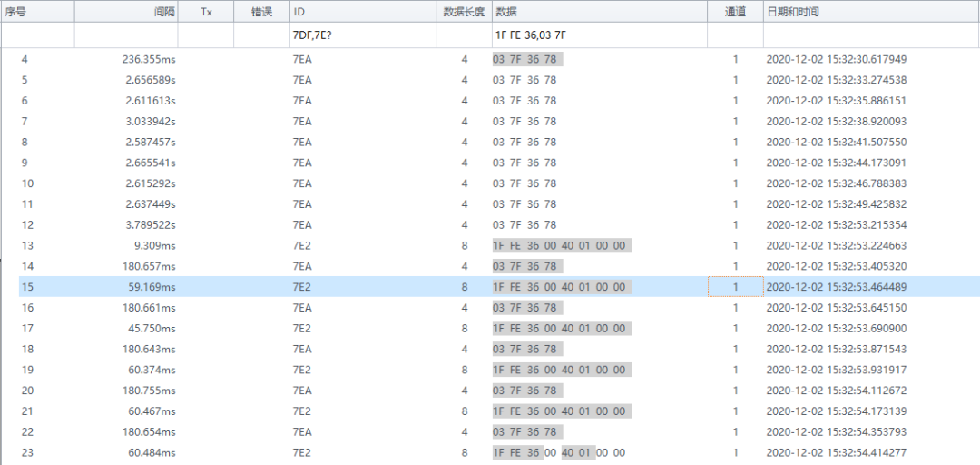This screenshot has height=465, width=980.
Task: Select row with sequence number 4
Action: click(x=499, y=59)
